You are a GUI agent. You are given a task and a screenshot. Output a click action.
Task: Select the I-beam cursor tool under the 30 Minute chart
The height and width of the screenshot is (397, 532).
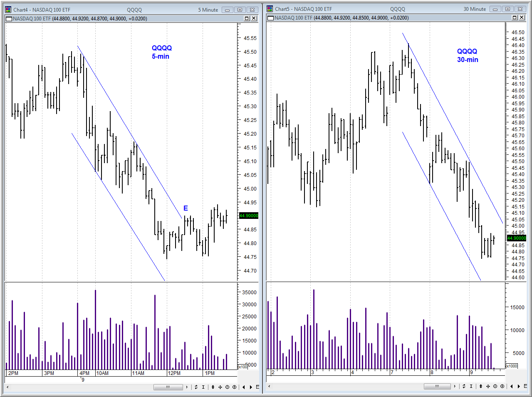pos(471,387)
